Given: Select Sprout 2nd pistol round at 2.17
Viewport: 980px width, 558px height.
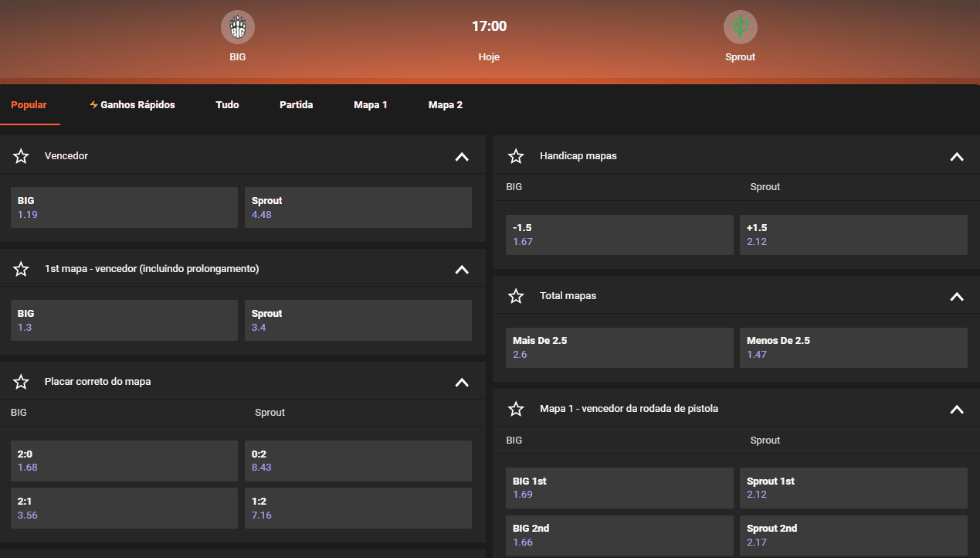Looking at the screenshot, I should [853, 535].
